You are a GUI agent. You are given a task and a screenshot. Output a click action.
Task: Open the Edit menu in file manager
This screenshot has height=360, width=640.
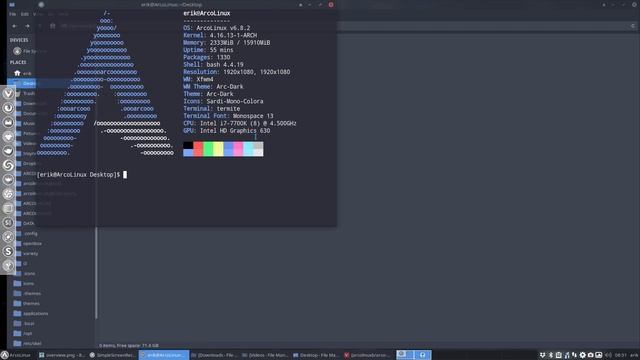tap(25, 14)
